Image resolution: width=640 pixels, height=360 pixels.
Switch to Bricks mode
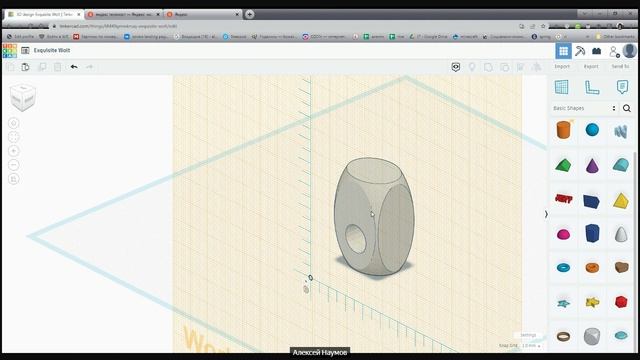[597, 51]
